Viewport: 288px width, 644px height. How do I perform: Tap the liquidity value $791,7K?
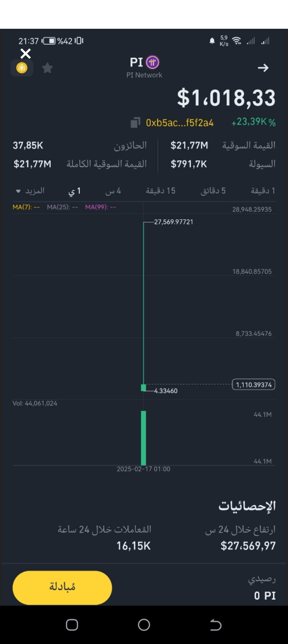189,164
